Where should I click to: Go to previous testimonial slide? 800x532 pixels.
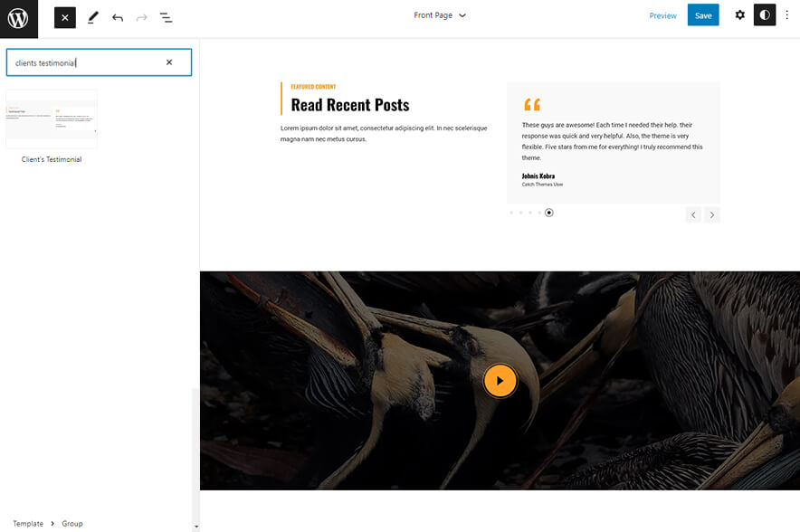[693, 214]
